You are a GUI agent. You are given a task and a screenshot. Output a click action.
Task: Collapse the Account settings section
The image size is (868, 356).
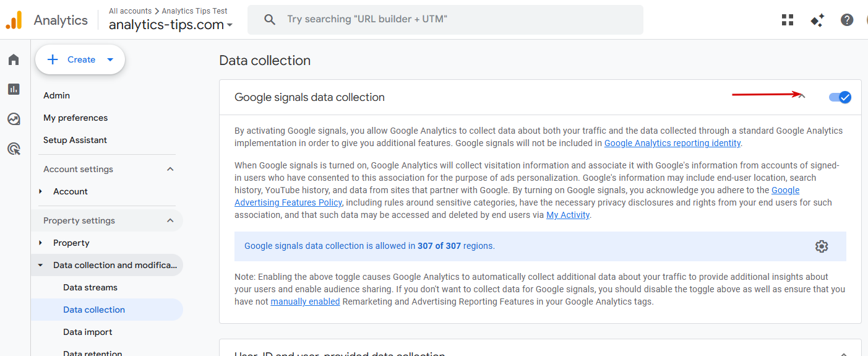[171, 169]
